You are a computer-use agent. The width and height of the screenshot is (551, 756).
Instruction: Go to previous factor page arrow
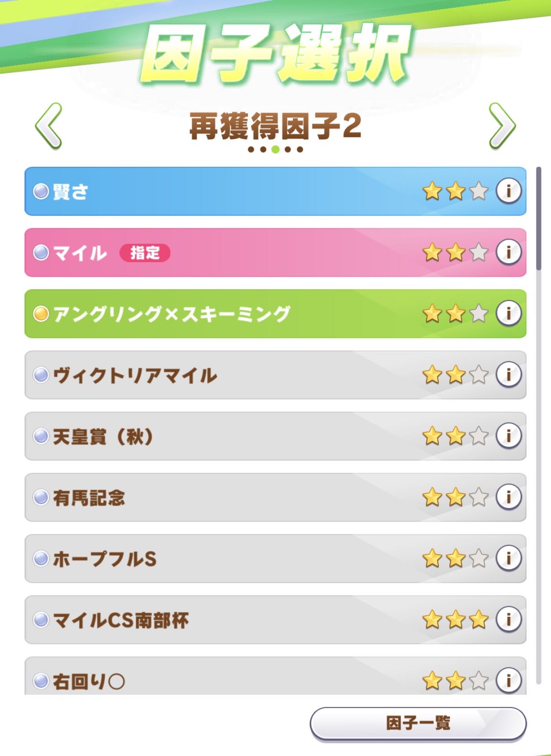tap(48, 126)
